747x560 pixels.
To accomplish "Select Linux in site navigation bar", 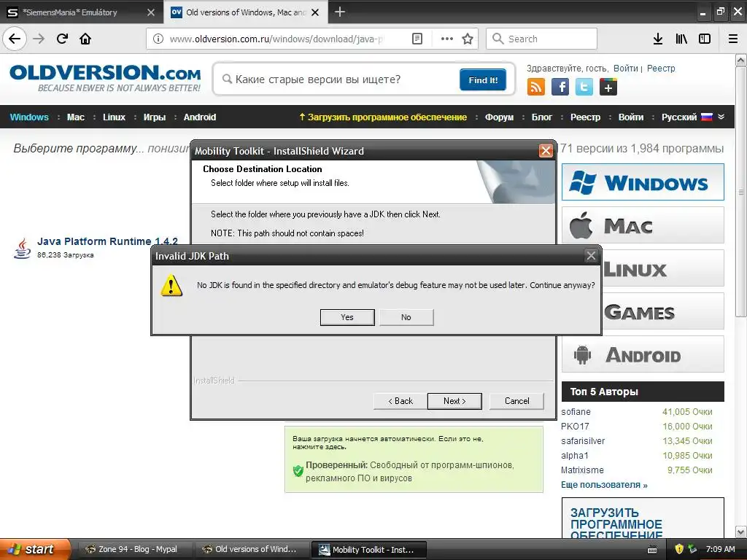I will coord(114,117).
